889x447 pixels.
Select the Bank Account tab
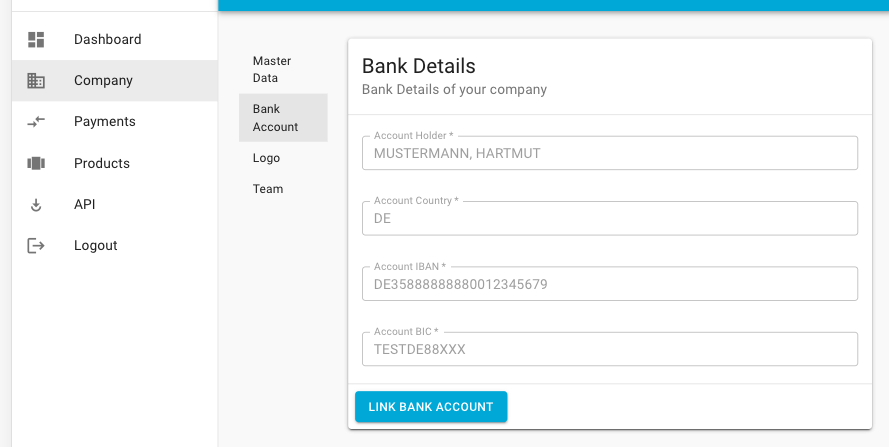[276, 118]
